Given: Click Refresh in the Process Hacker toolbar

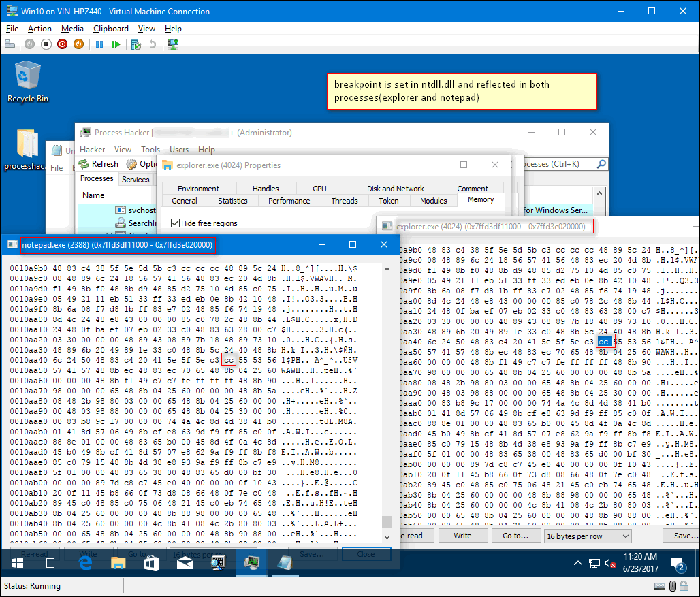Looking at the screenshot, I should tap(99, 164).
